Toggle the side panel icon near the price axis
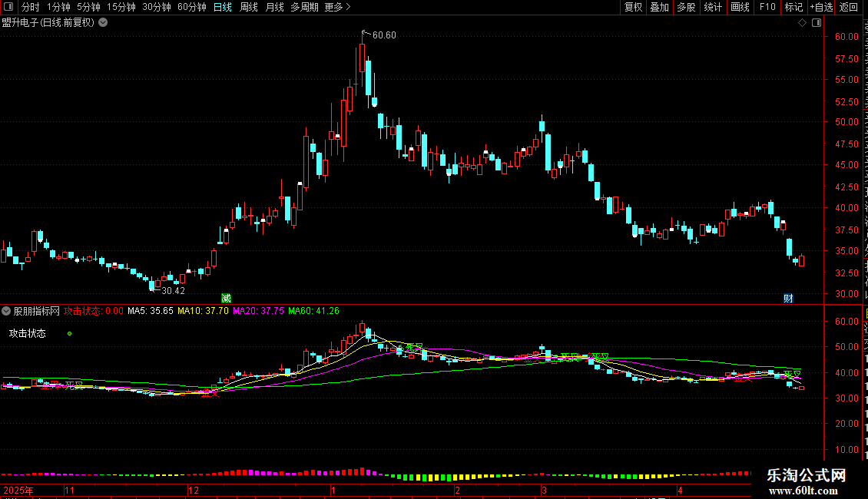868x499 pixels. point(817,23)
